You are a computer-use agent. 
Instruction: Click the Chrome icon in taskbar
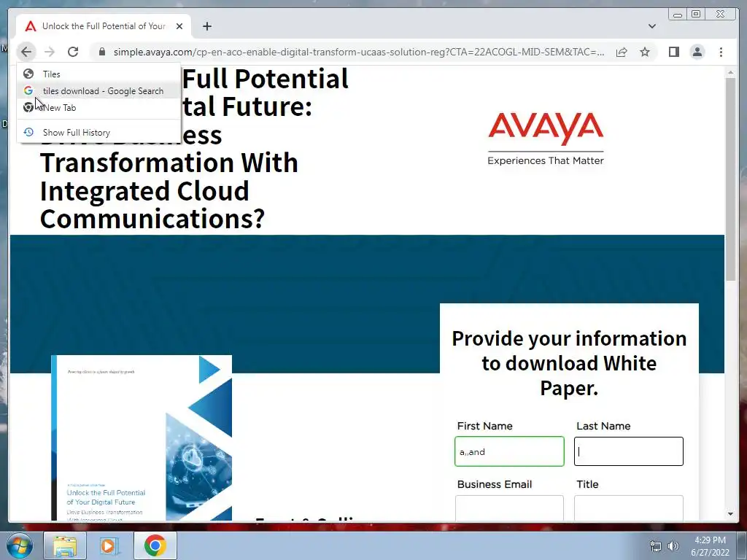pyautogui.click(x=155, y=545)
